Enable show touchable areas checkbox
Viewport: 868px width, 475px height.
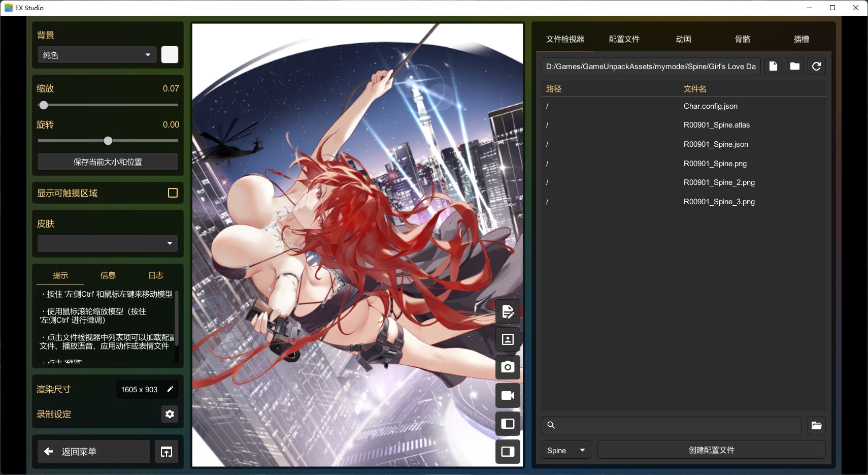click(x=173, y=193)
